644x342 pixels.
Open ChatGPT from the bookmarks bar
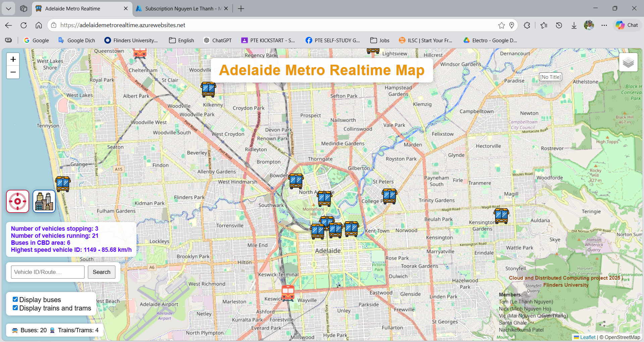(217, 40)
